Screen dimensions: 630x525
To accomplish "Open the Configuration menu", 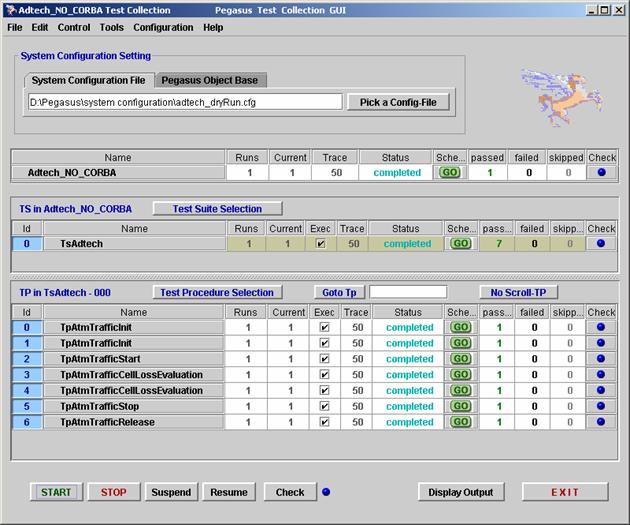I will coord(163,27).
